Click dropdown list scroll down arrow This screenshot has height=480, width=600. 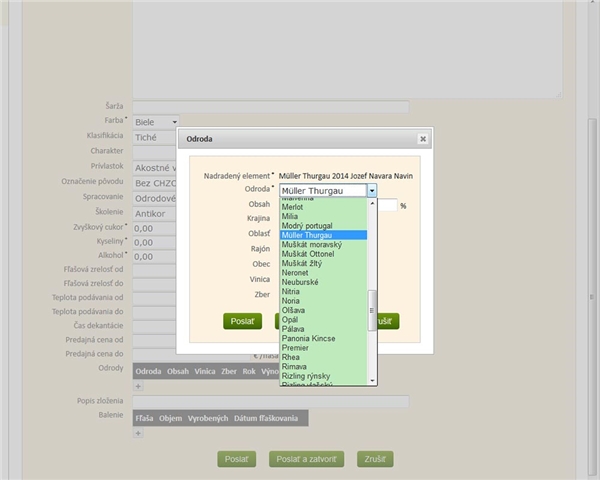point(372,380)
